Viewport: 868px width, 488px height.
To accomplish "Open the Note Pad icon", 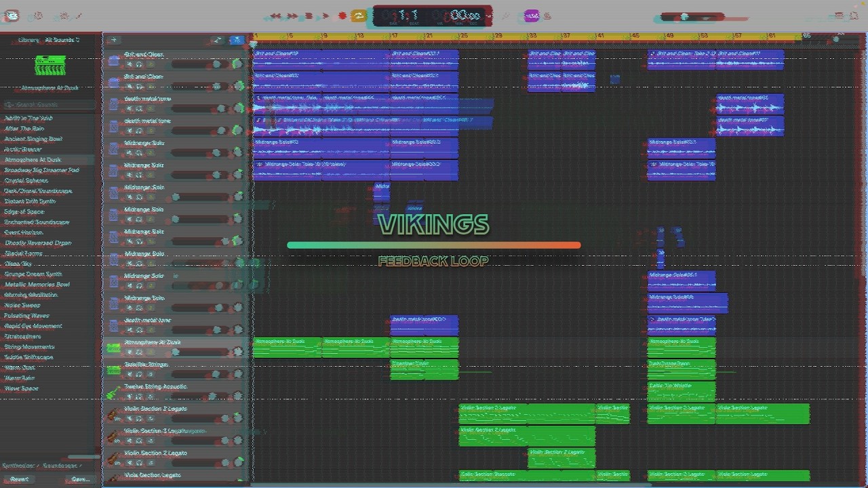I will pyautogui.click(x=839, y=16).
